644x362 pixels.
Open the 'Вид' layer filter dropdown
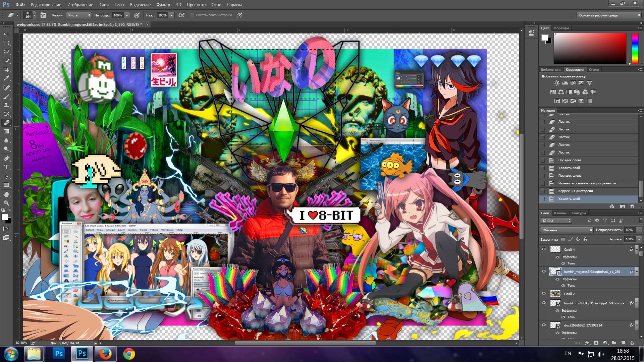(556, 221)
